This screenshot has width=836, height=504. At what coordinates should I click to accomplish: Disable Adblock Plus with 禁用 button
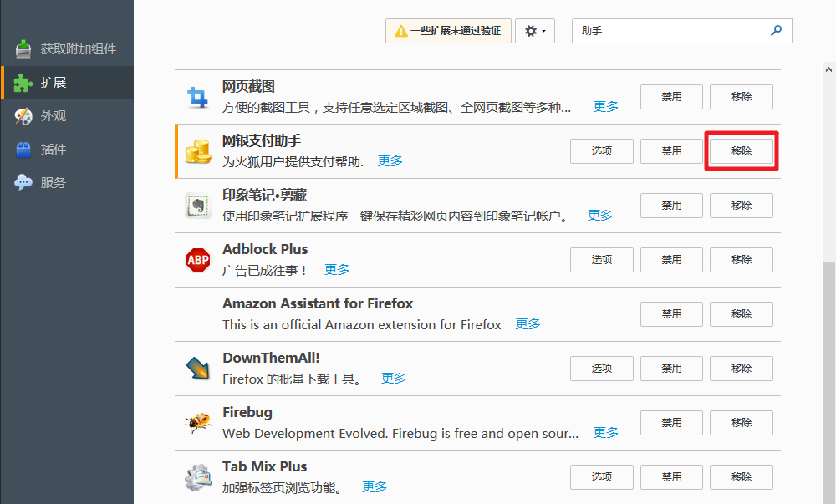pyautogui.click(x=670, y=259)
